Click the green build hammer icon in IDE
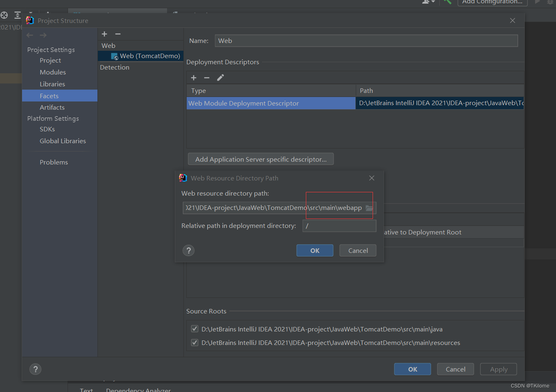Image resolution: width=556 pixels, height=392 pixels. (x=448, y=2)
